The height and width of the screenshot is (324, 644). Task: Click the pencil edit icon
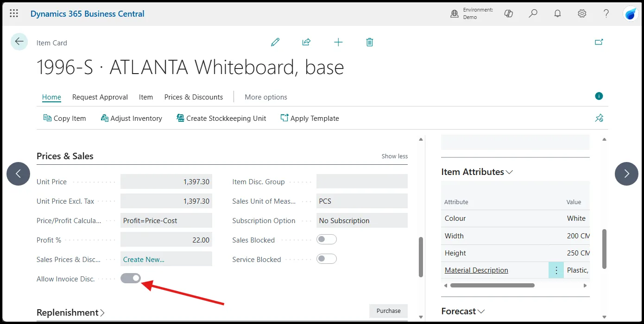pyautogui.click(x=275, y=42)
